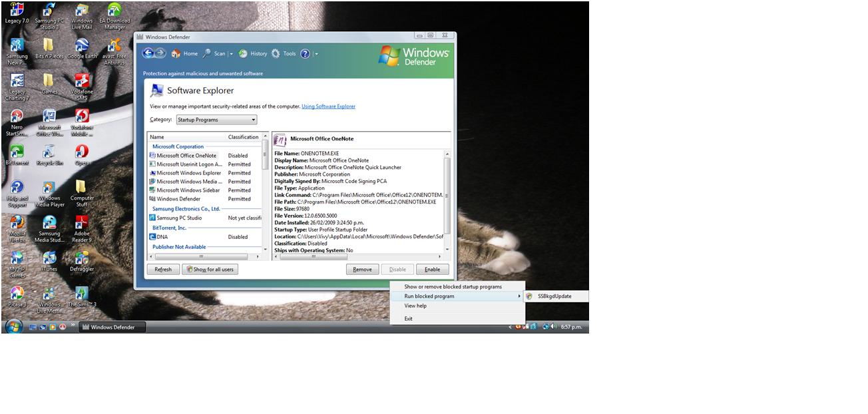Click the Refresh button
The height and width of the screenshot is (414, 868).
(163, 270)
